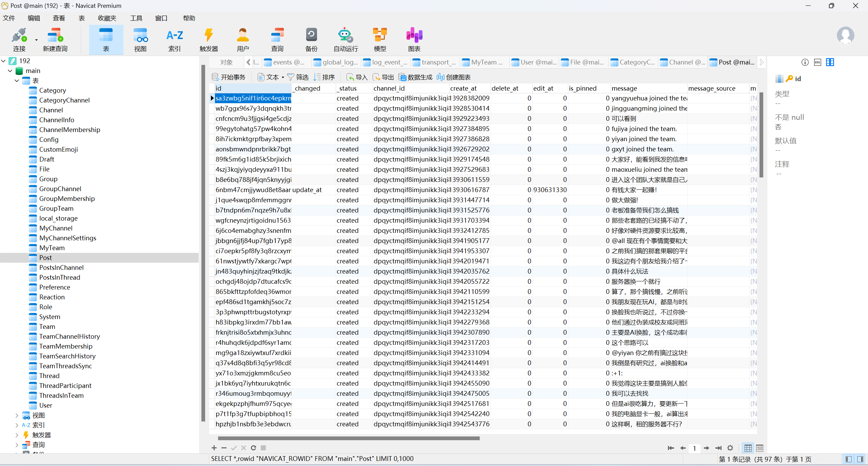This screenshot has height=466, width=868.
Task: Open the 工具 (Tools) menu
Action: (x=136, y=18)
